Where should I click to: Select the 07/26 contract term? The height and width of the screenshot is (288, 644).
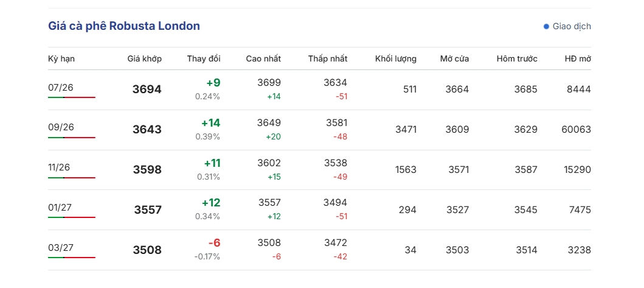(x=61, y=87)
